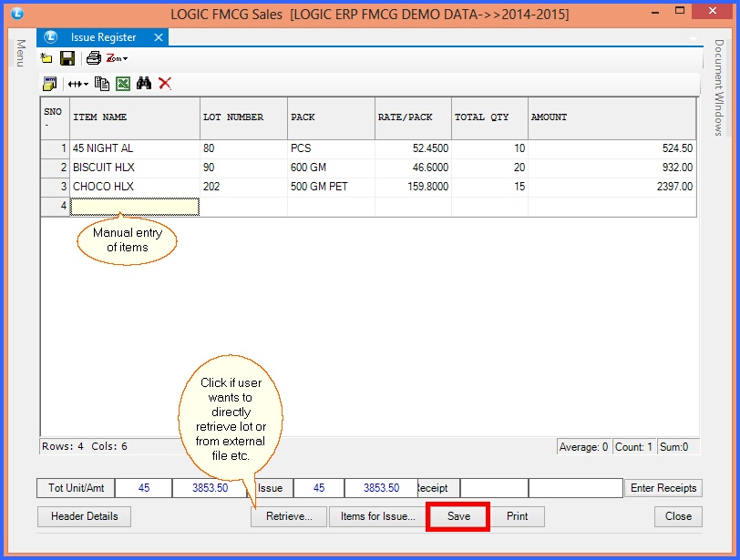This screenshot has height=560, width=740.
Task: Open the Print icon on top toolbar
Action: click(92, 57)
